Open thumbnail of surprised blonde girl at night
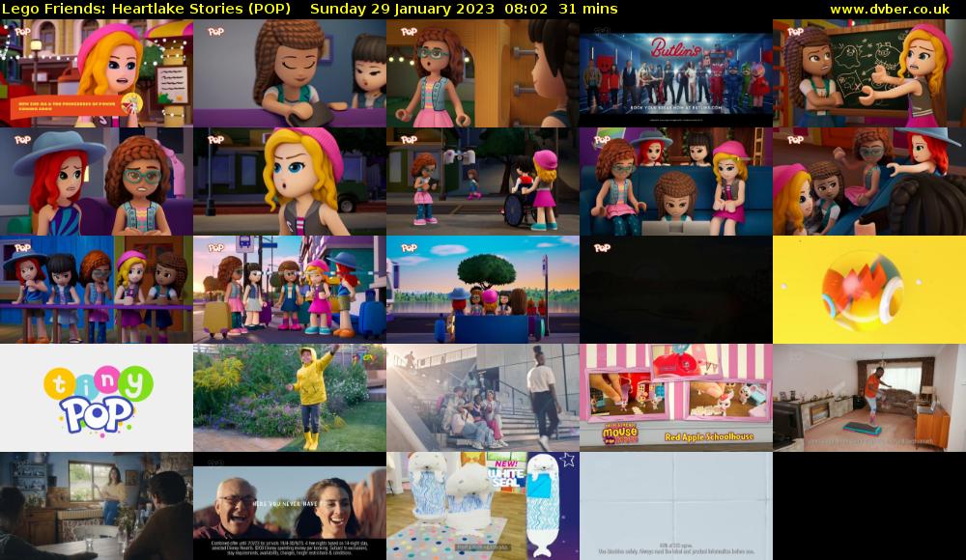This screenshot has height=560, width=966. click(x=290, y=182)
